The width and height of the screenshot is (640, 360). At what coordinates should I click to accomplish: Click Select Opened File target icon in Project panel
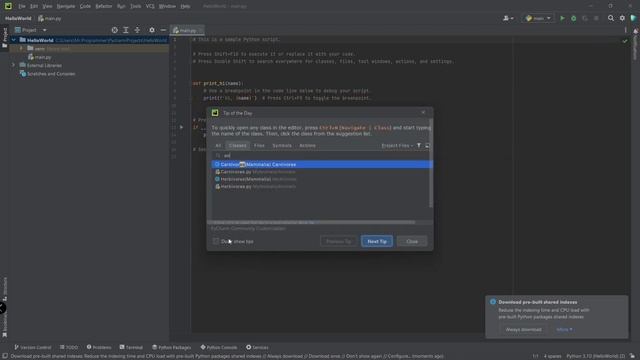[x=114, y=30]
